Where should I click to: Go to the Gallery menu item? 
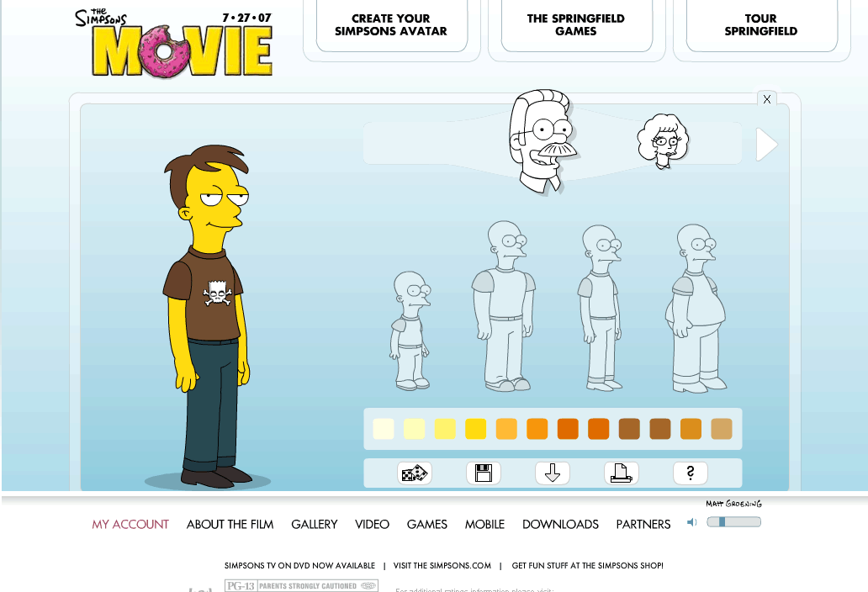coord(315,524)
